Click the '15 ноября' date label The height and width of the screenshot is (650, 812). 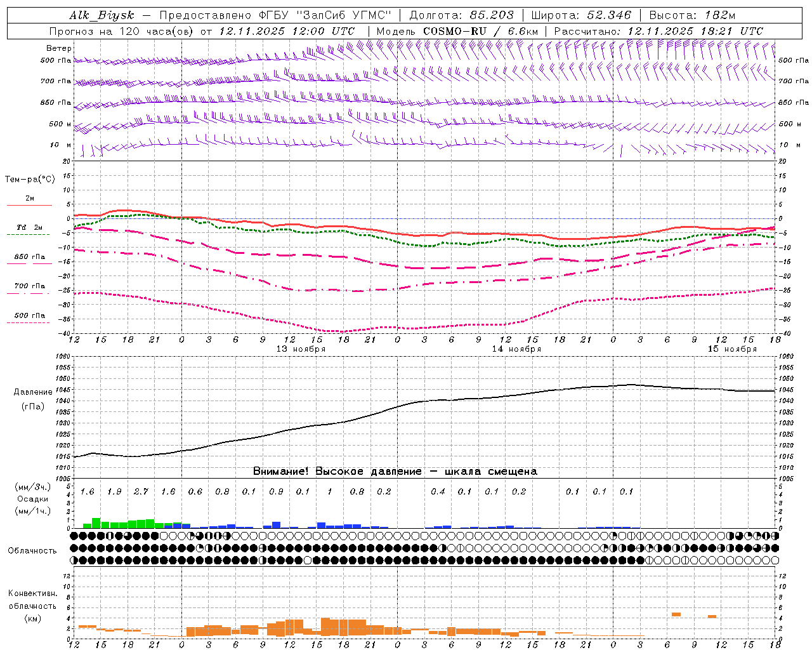tap(732, 348)
